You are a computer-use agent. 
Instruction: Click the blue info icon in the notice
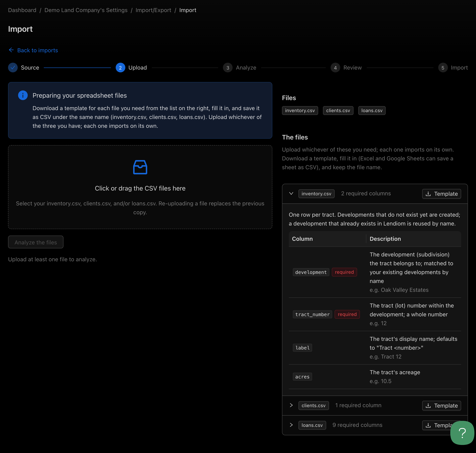(x=23, y=95)
